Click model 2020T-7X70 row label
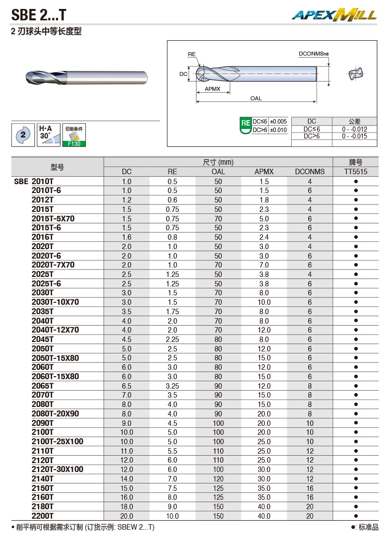Viewport: 392px width, 545px height. (x=53, y=265)
